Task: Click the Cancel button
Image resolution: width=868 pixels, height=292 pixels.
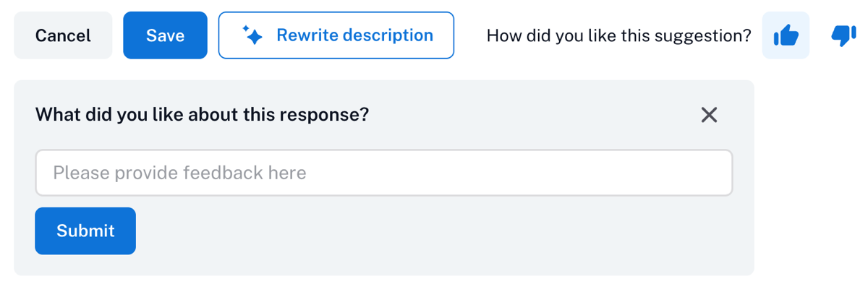Action: (x=63, y=35)
